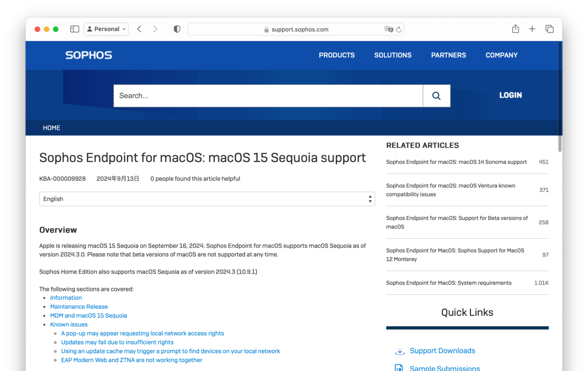Open the pop-up requesting local network access link
588x371 pixels.
tap(142, 333)
